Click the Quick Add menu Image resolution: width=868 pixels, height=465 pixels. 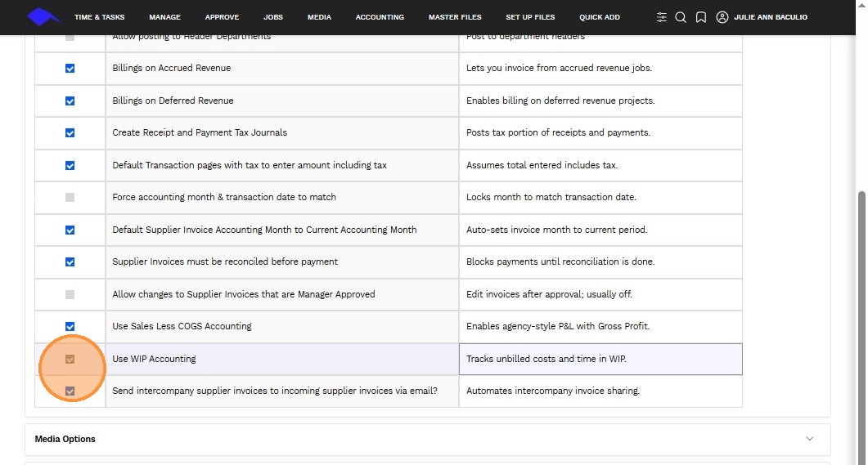(x=600, y=17)
